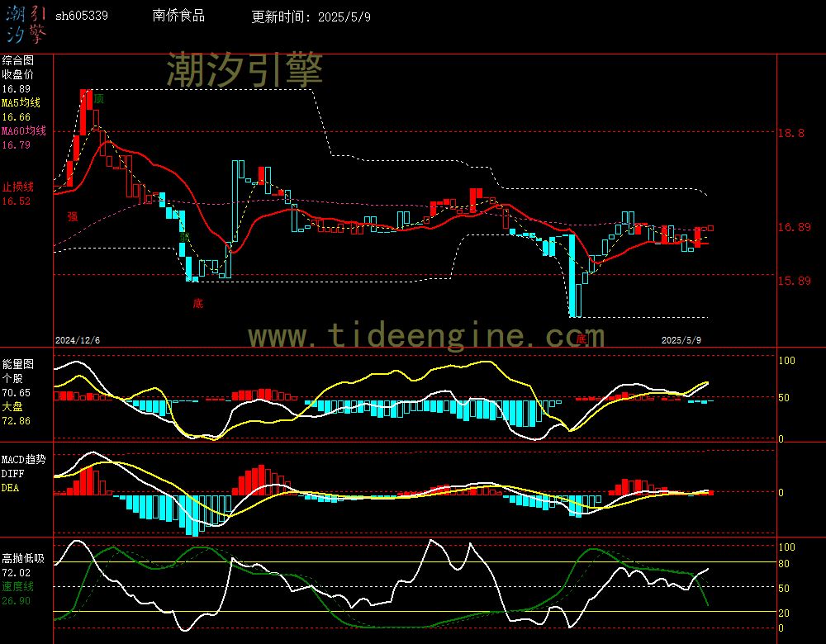
Task: Click the tall red candlestick at the chart peak
Action: 83,112
